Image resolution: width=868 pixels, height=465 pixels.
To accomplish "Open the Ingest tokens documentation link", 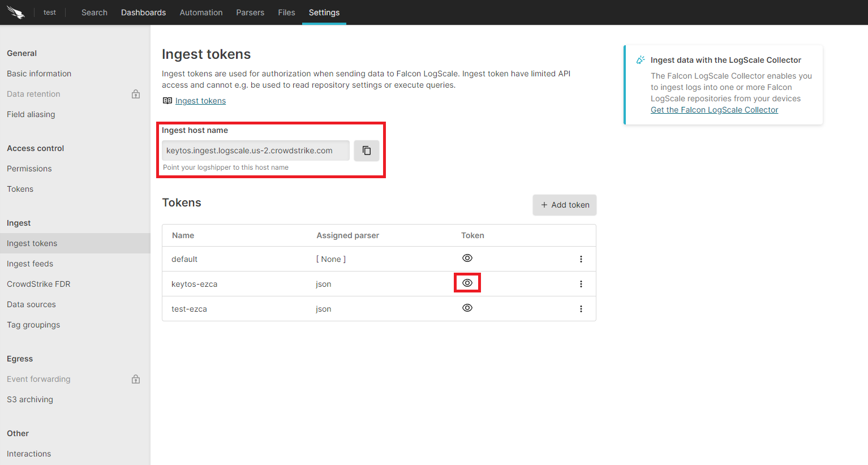I will pos(200,101).
